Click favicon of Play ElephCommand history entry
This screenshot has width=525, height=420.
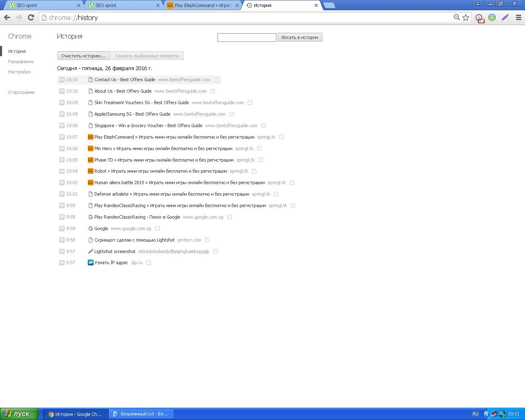pos(91,137)
